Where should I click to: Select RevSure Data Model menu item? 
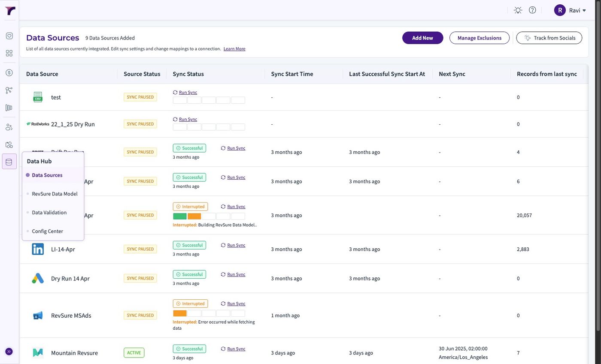55,194
